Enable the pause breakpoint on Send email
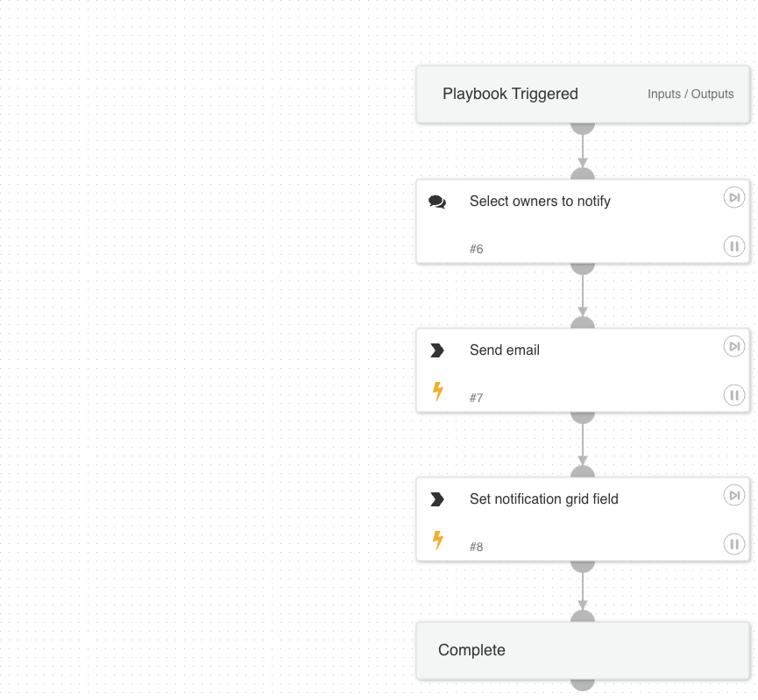The width and height of the screenshot is (758, 700). click(x=734, y=395)
